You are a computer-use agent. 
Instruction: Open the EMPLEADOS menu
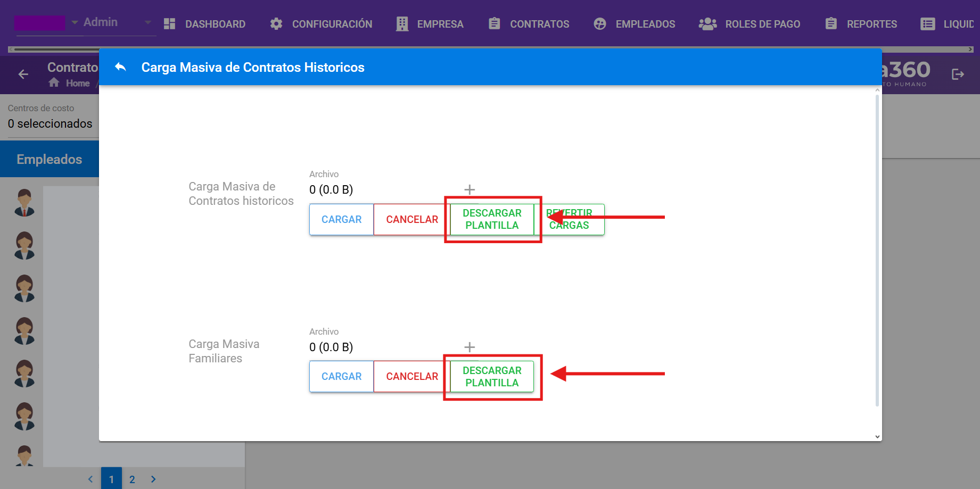pos(645,24)
